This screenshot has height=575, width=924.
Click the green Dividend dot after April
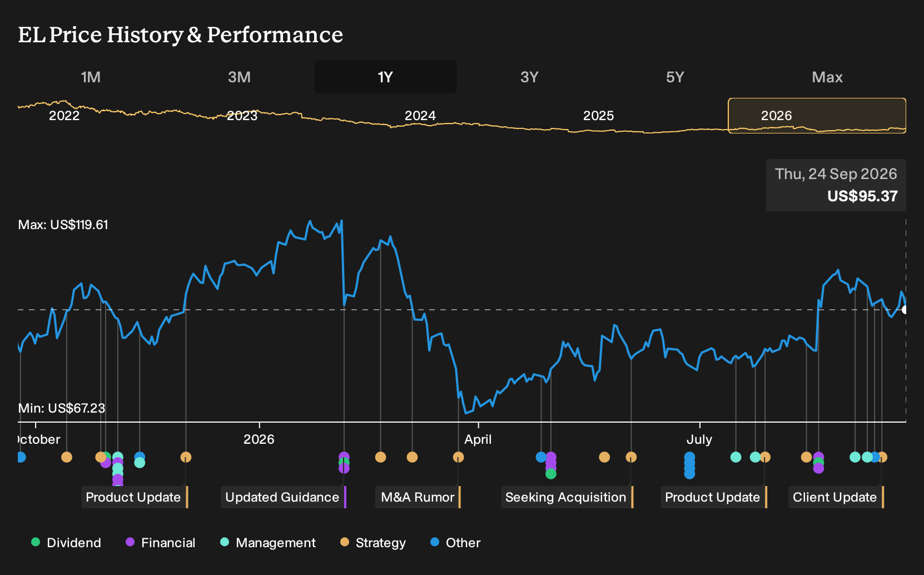pyautogui.click(x=551, y=474)
